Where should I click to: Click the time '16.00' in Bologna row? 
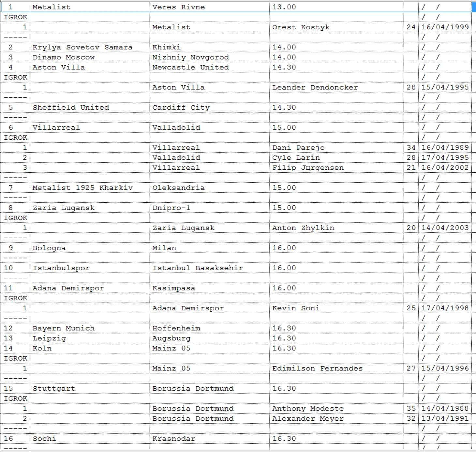coord(336,248)
